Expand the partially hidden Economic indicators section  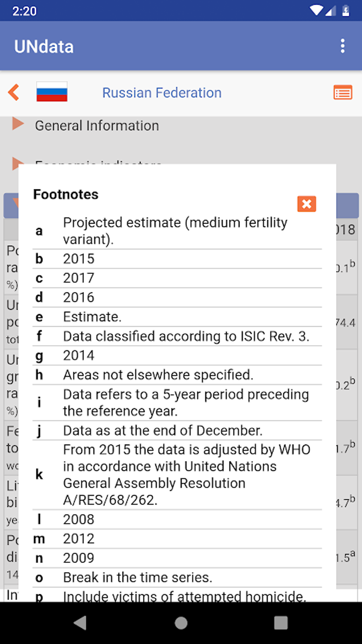(98, 162)
